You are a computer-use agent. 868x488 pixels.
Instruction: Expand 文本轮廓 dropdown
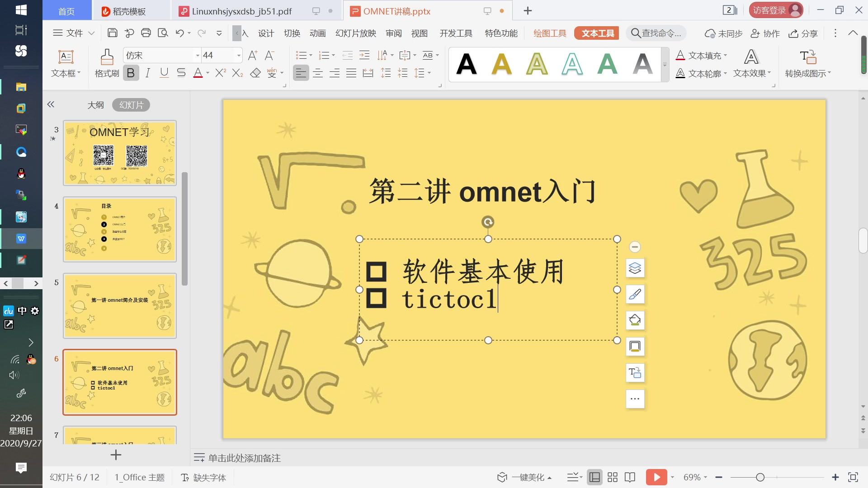pos(725,73)
